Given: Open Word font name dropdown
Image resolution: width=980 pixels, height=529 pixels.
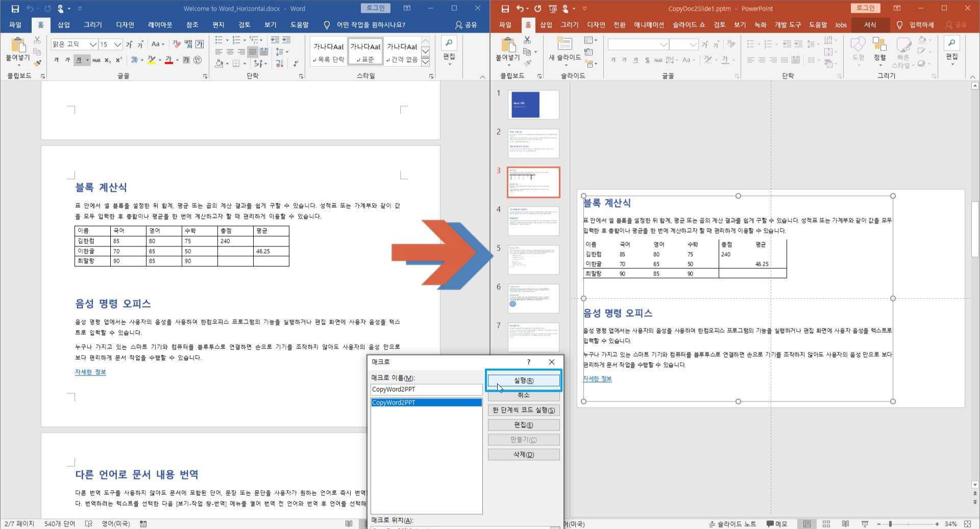Looking at the screenshot, I should pyautogui.click(x=93, y=44).
